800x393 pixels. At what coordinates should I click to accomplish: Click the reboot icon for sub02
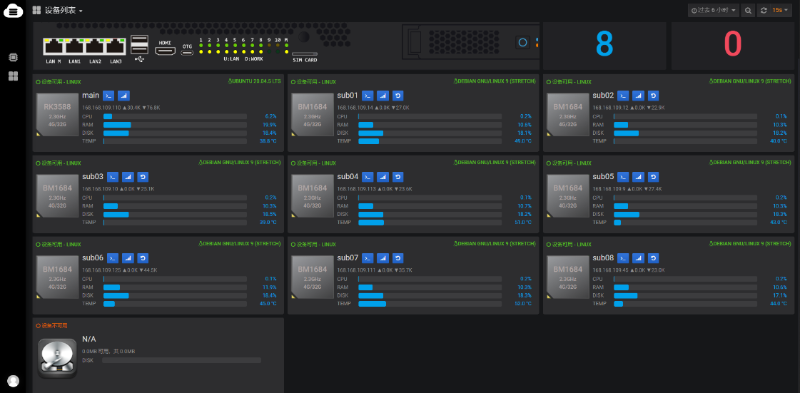654,95
